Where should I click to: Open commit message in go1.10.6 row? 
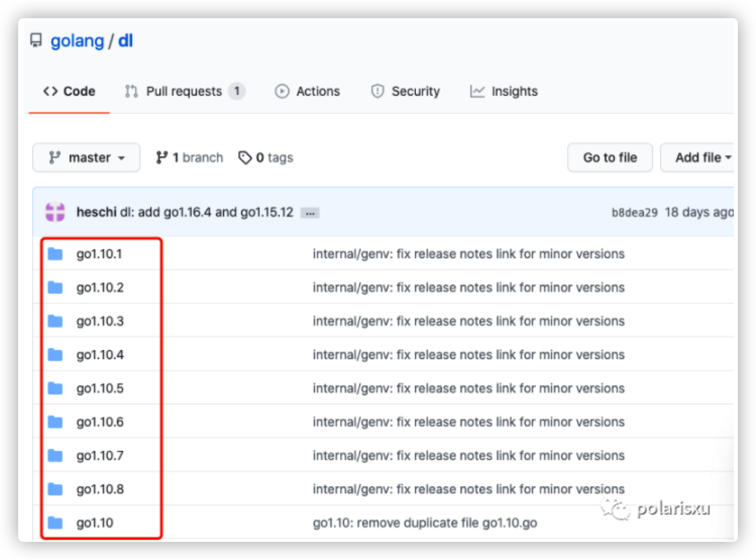(x=469, y=422)
